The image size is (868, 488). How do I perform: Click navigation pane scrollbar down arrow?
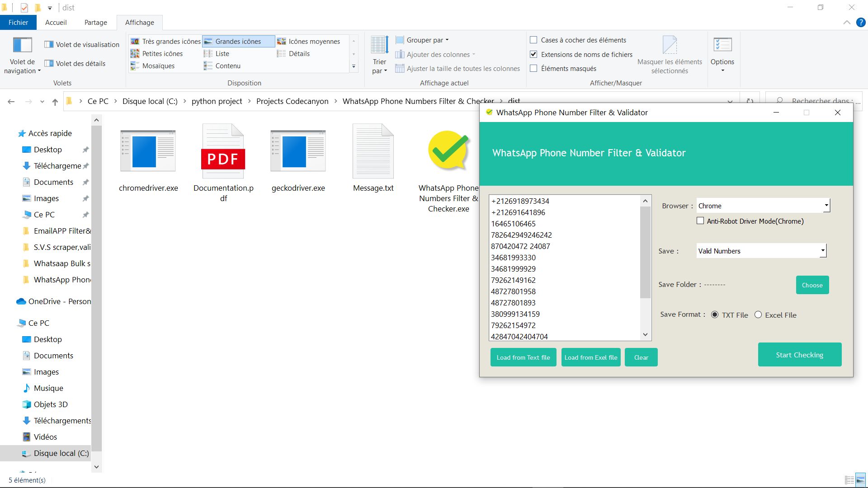[96, 467]
